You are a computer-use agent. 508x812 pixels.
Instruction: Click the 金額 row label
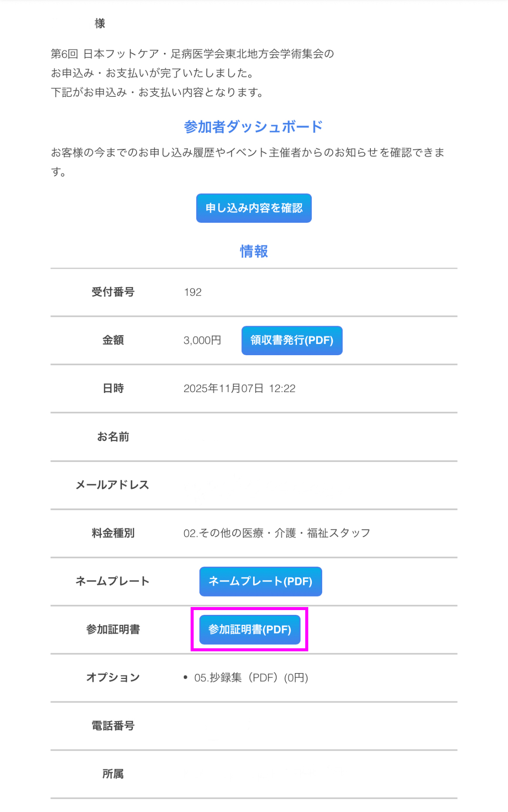click(x=113, y=340)
